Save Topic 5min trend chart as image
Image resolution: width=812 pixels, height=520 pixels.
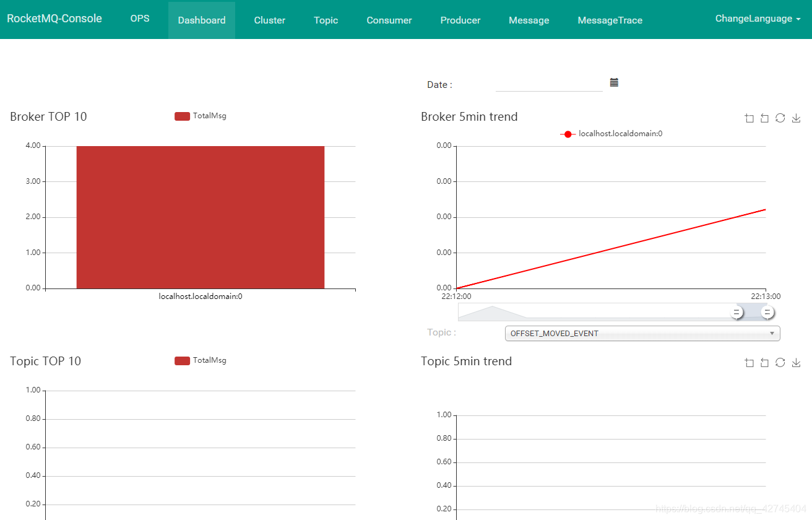point(797,363)
